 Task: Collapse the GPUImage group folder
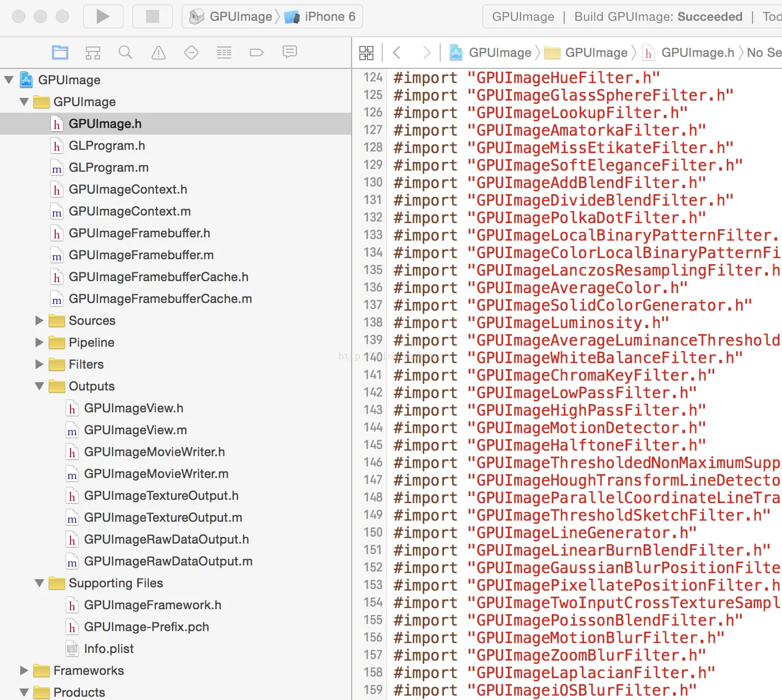[24, 102]
